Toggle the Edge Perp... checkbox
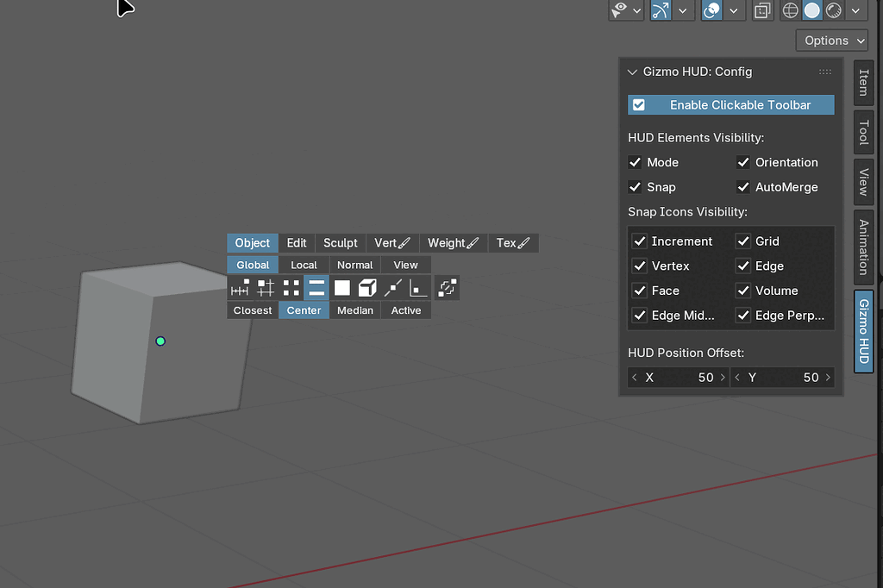Image resolution: width=883 pixels, height=588 pixels. [743, 316]
